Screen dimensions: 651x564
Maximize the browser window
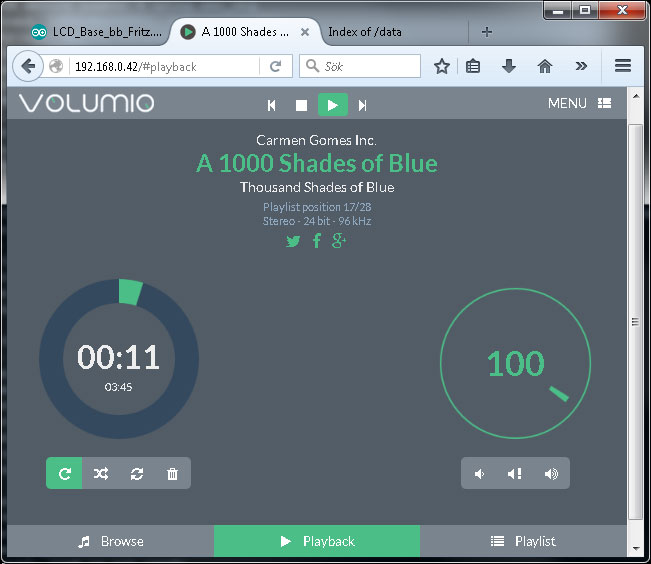click(585, 10)
